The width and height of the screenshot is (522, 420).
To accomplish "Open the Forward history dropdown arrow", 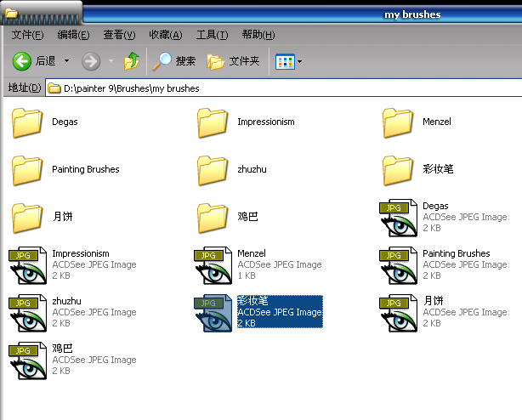I will pyautogui.click(x=111, y=61).
